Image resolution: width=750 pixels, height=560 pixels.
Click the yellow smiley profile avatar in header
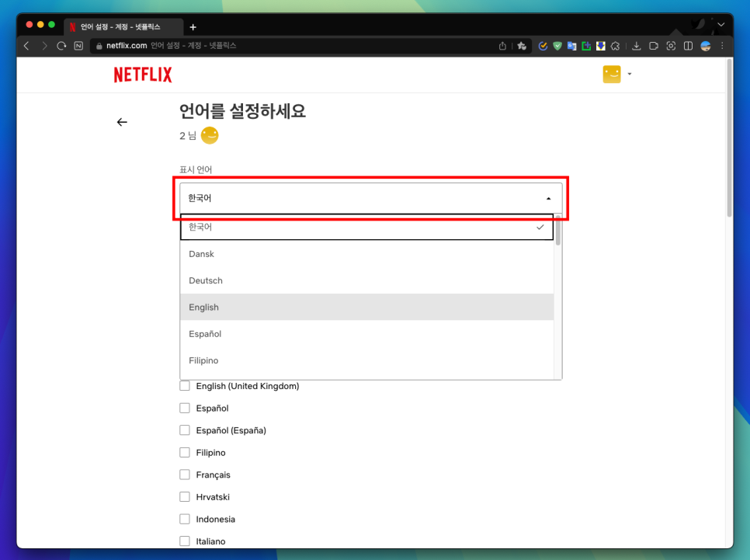(612, 75)
